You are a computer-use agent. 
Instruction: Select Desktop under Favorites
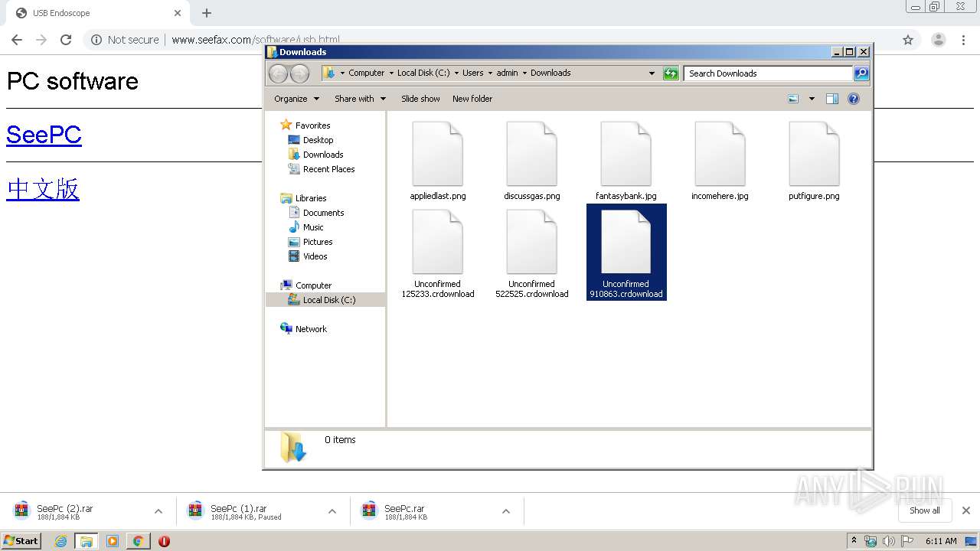(318, 140)
